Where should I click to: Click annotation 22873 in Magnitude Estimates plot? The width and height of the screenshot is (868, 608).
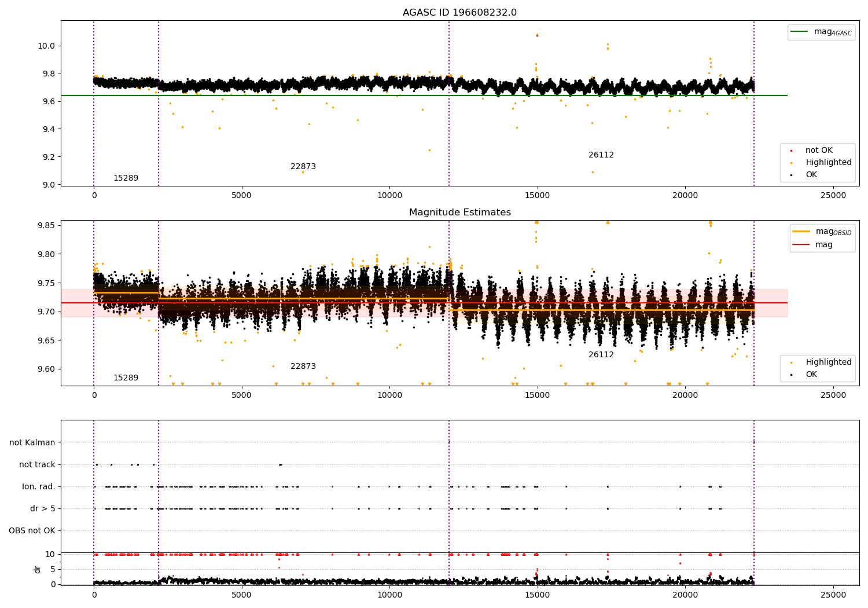click(x=303, y=367)
